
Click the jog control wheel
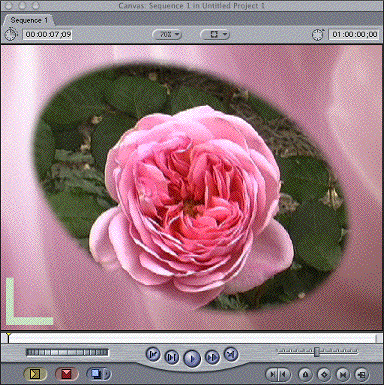67,352
